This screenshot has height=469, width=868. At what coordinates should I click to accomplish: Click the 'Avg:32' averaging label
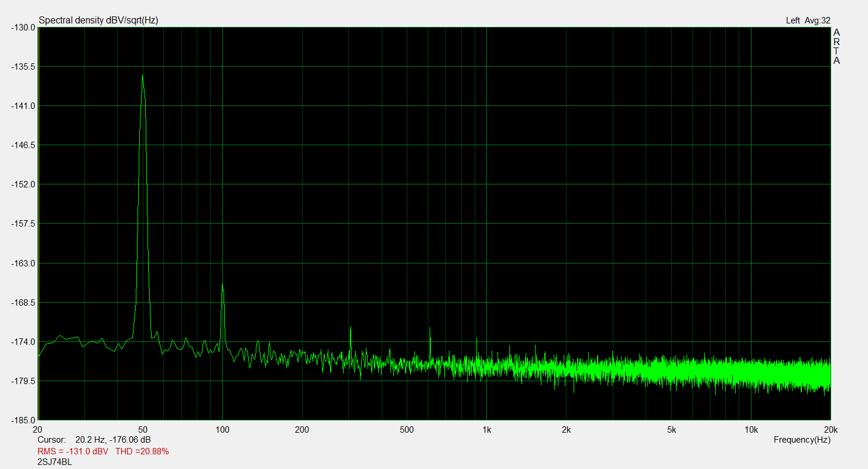(x=817, y=20)
